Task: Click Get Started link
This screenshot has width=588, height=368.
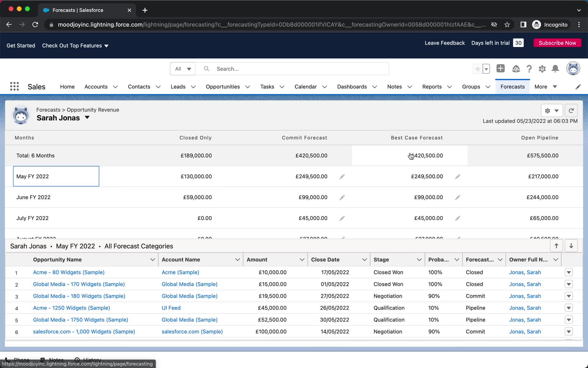Action: click(x=21, y=45)
